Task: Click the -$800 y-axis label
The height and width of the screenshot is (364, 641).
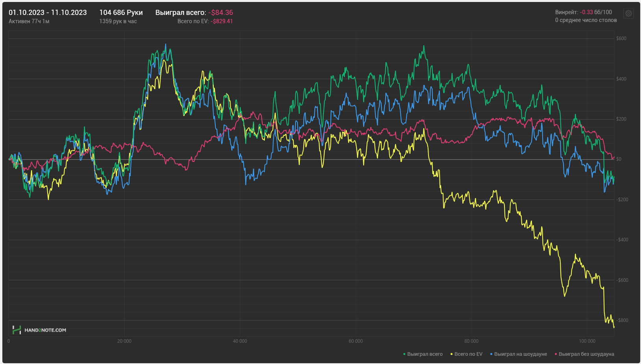Action: [x=622, y=320]
